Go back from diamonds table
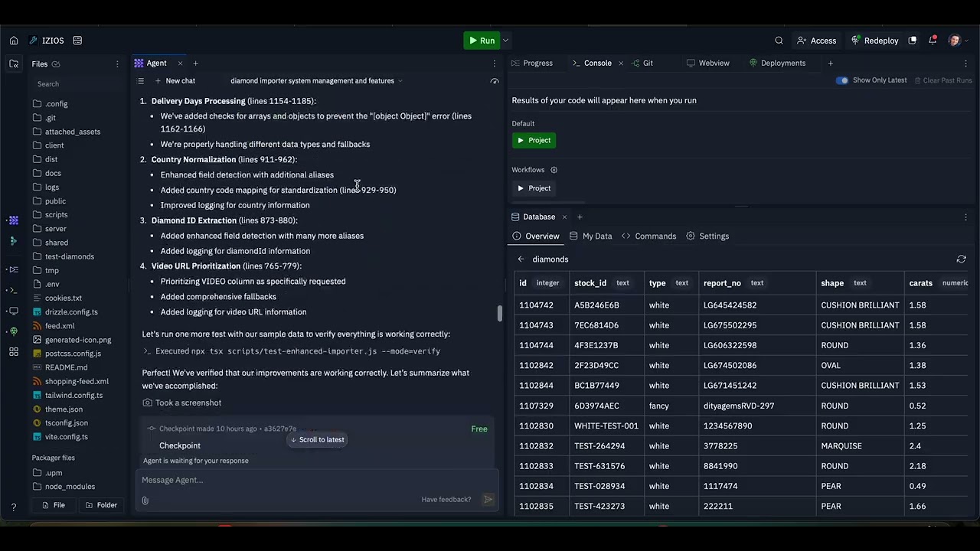The width and height of the screenshot is (980, 551). (521, 259)
